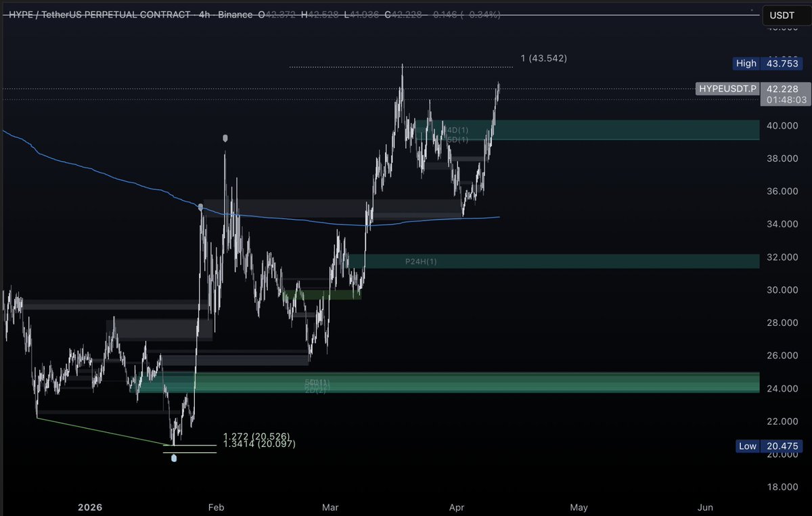Click 36.000 on the price axis
Screen dimensions: 812x516
pyautogui.click(x=782, y=191)
